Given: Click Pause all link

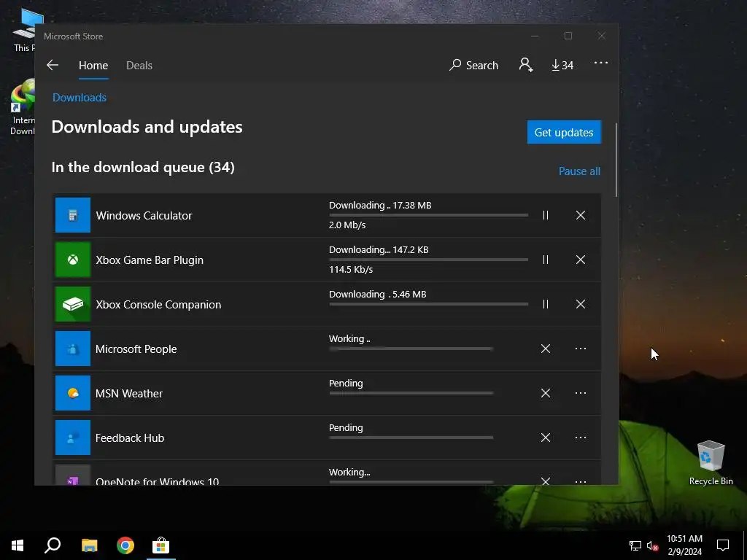Looking at the screenshot, I should 579,171.
